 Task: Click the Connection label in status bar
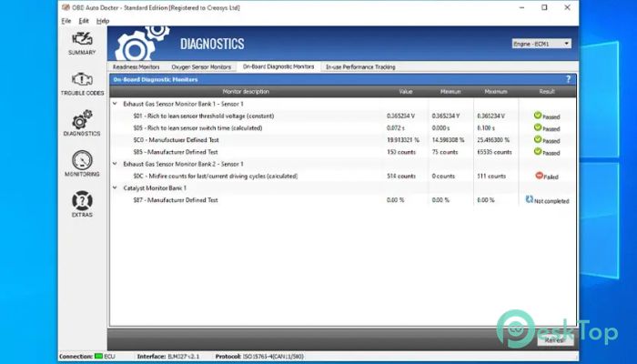point(76,357)
